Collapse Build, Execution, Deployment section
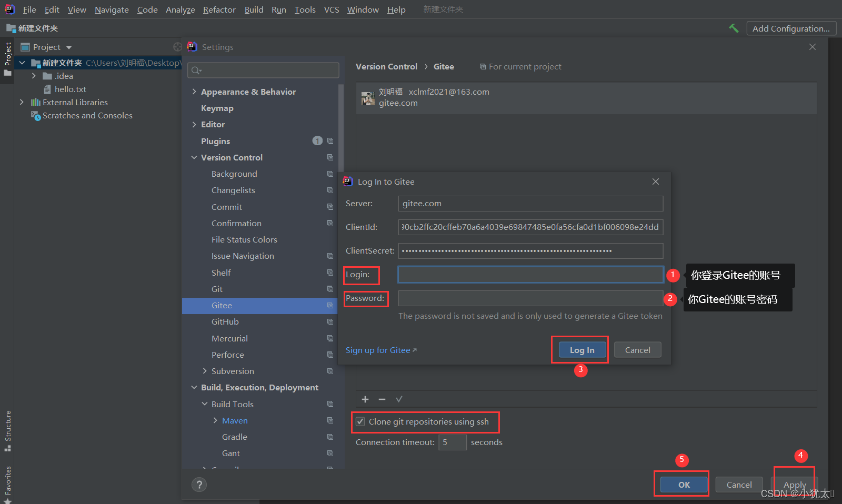The width and height of the screenshot is (842, 504). (194, 387)
